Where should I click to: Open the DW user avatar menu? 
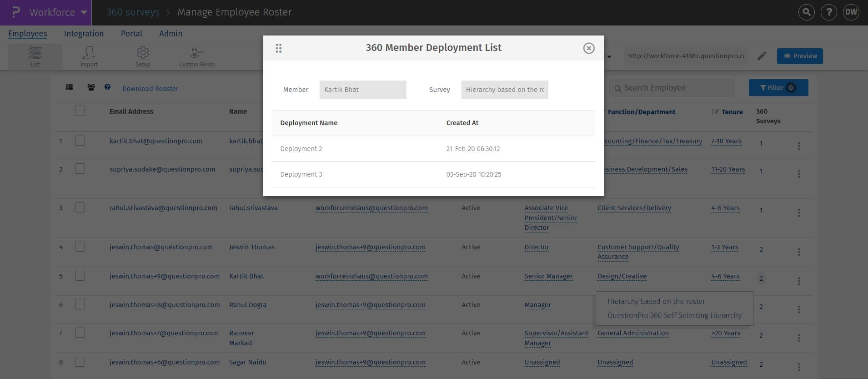click(851, 12)
